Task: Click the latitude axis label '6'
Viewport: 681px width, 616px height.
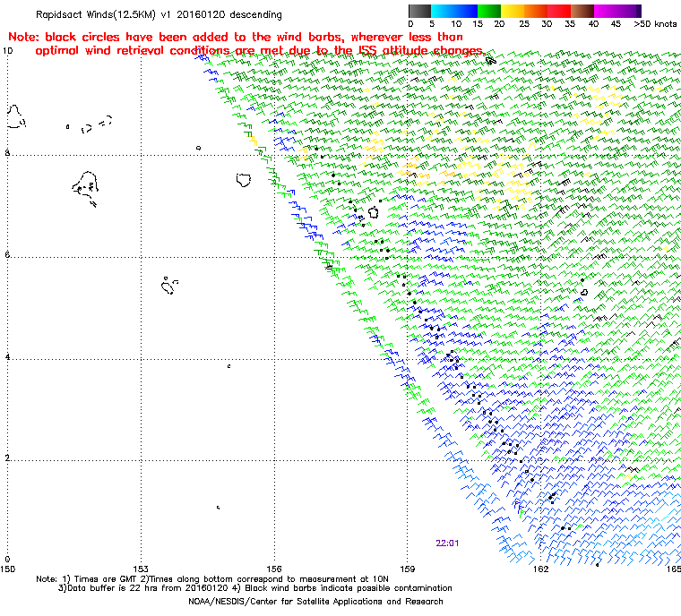Action: point(7,255)
